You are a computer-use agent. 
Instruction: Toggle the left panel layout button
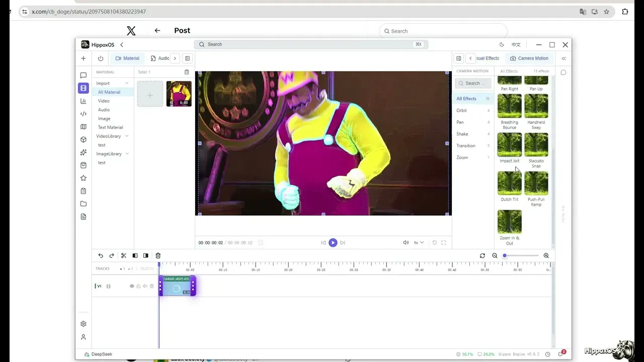[187, 58]
